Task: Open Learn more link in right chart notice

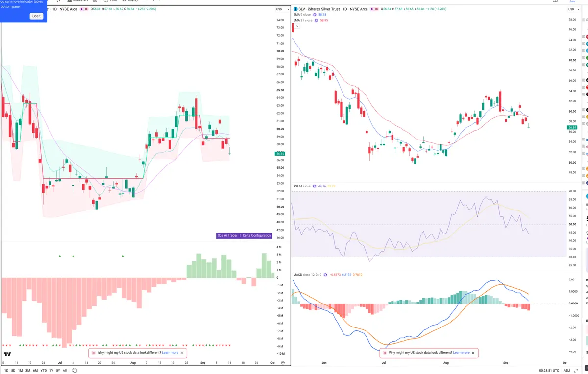Action: (x=461, y=352)
